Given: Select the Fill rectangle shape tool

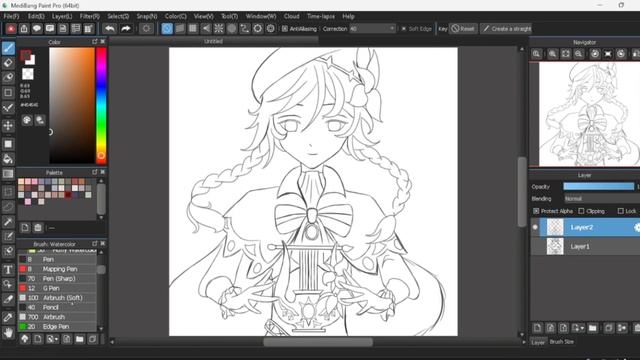Looking at the screenshot, I should click(x=8, y=144).
